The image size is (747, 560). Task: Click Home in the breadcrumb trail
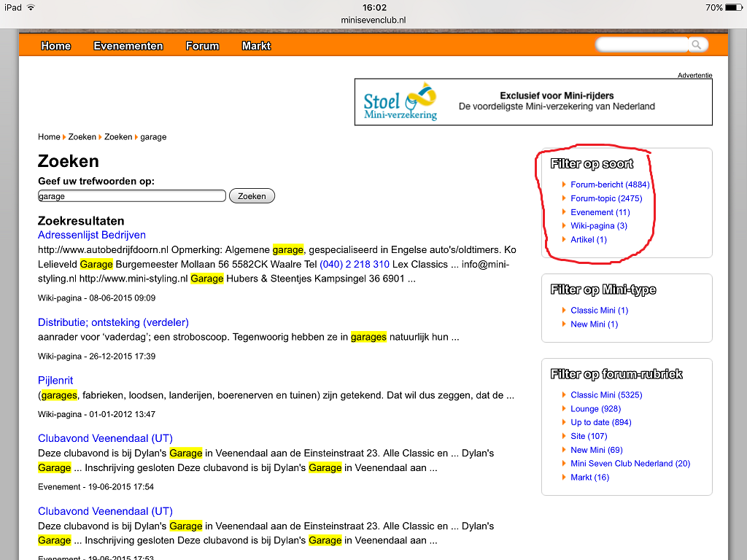pyautogui.click(x=49, y=137)
